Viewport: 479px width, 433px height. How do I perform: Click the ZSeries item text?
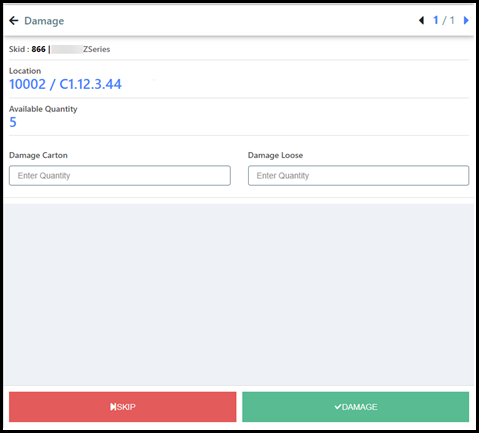pos(96,49)
